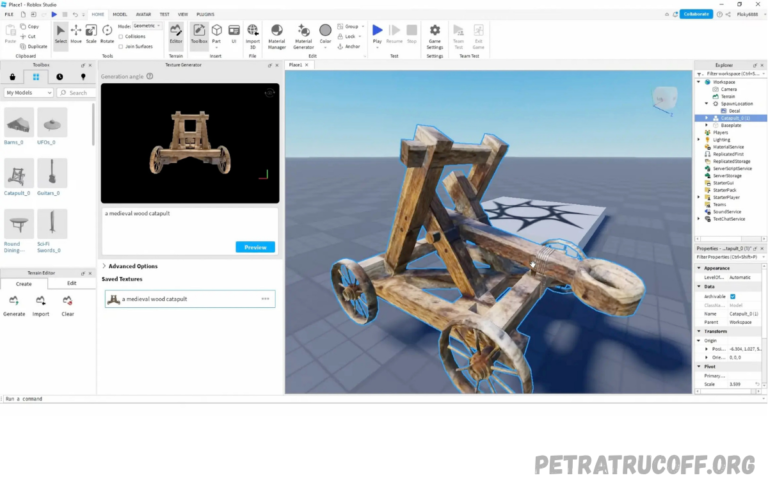Select the Rotate tool
Viewport: 768px width, 480px height.
[x=107, y=34]
